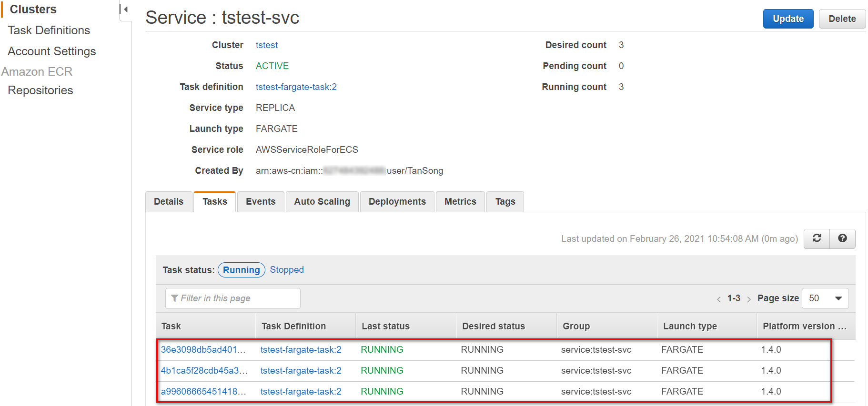868x406 pixels.
Task: Focus the Filter in this page field
Action: coord(233,298)
